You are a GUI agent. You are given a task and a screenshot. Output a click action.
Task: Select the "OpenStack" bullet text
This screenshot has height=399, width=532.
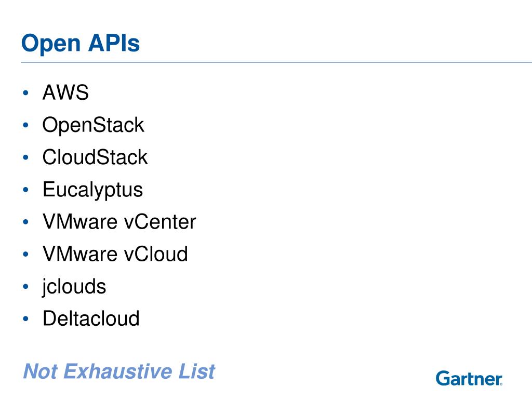click(x=94, y=126)
